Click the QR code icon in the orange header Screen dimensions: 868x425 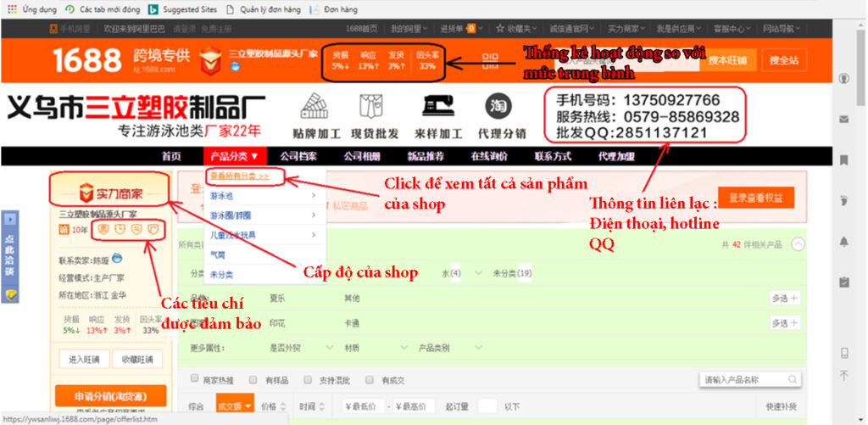pyautogui.click(x=490, y=60)
